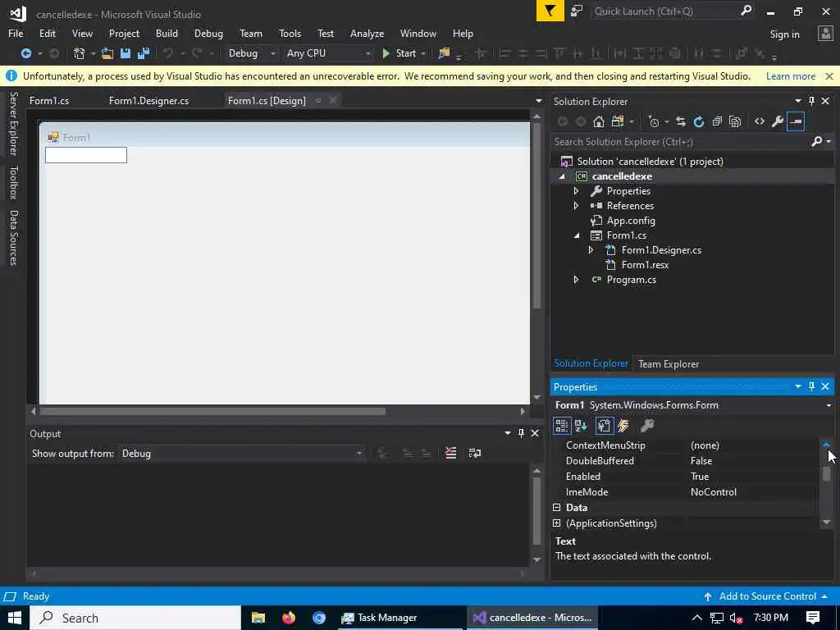Image resolution: width=840 pixels, height=630 pixels.
Task: Open the Analyze menu
Action: [367, 33]
